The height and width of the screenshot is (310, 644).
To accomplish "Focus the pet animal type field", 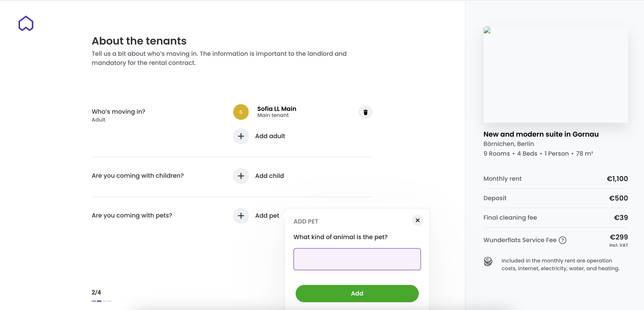I will pos(357,259).
